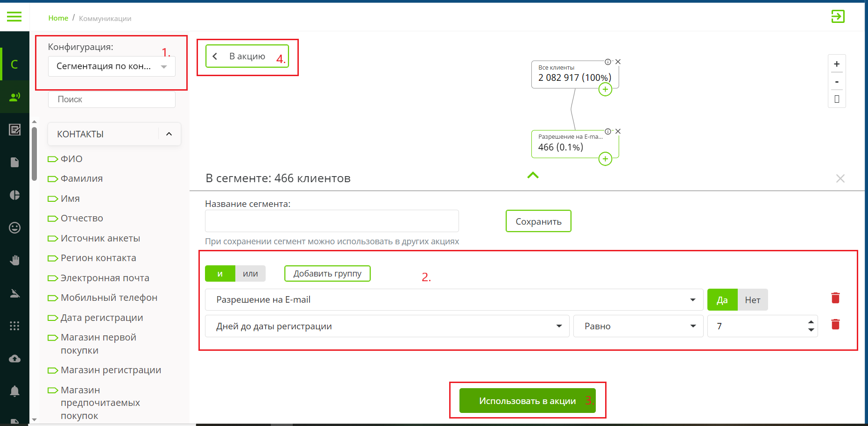Set E-mail permission to 'Нет'
868x426 pixels.
[x=752, y=300]
